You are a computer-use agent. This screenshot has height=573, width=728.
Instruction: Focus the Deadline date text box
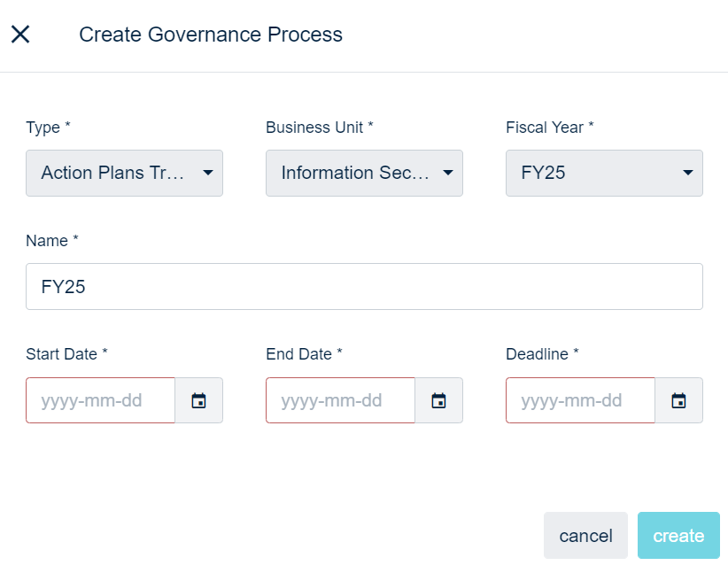click(580, 400)
